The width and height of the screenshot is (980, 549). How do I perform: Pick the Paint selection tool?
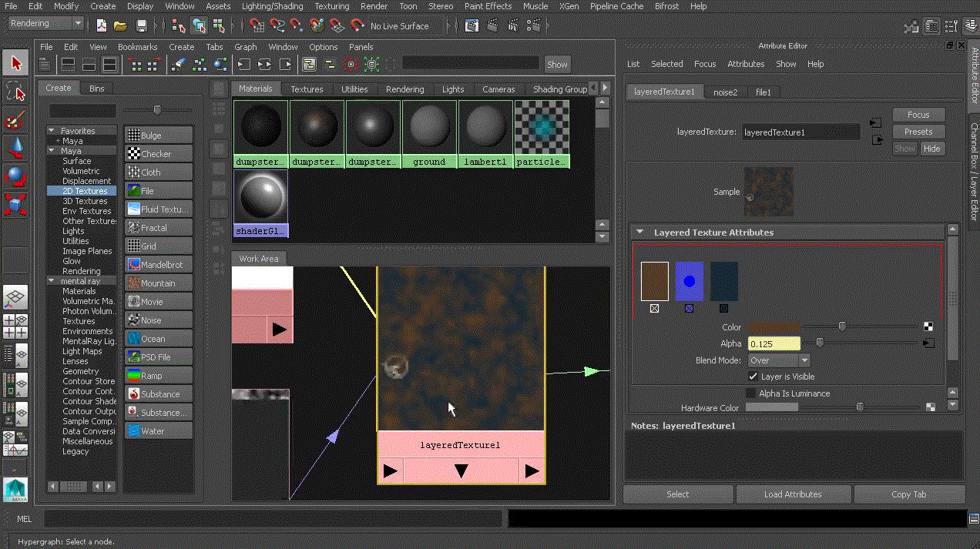pos(15,121)
